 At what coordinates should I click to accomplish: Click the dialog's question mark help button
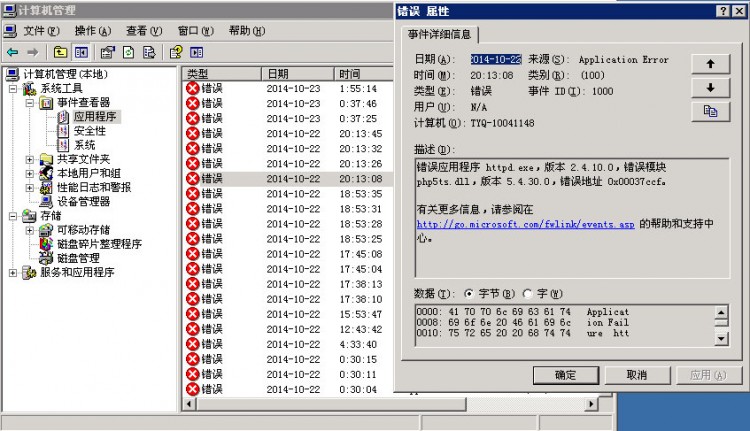tap(724, 11)
